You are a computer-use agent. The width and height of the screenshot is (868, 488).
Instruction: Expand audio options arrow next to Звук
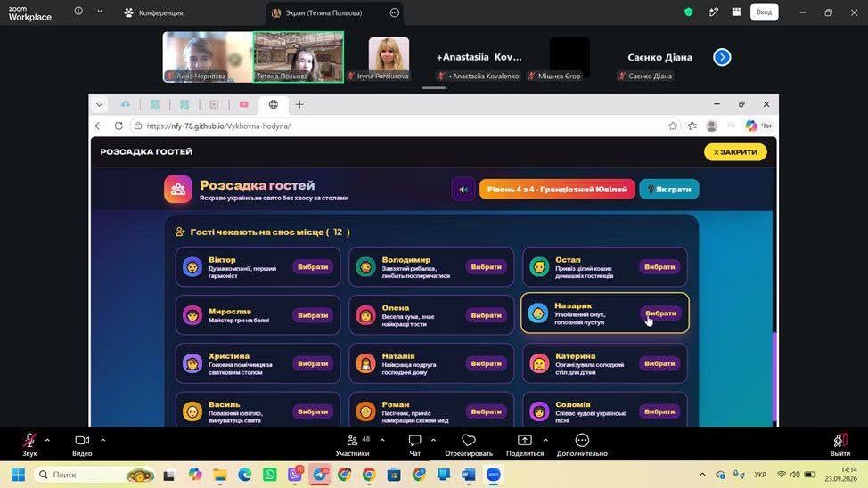coord(47,441)
